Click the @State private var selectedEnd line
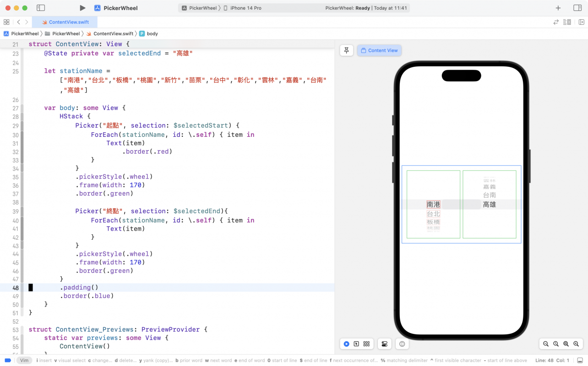 pos(118,53)
